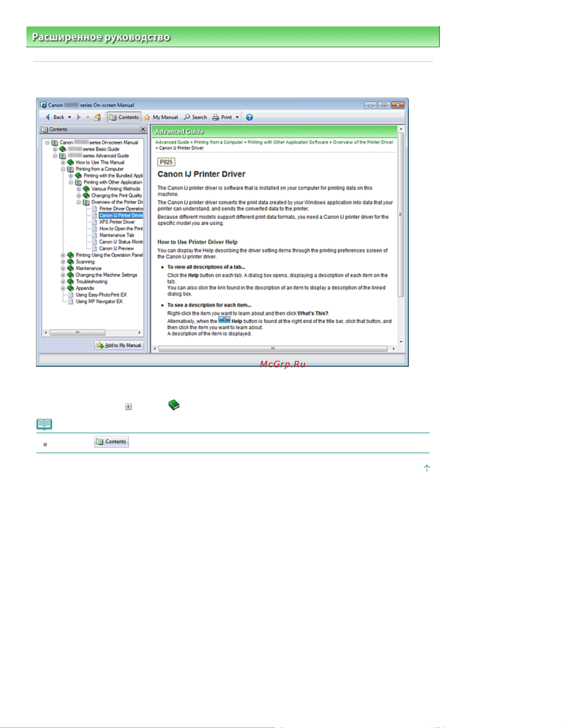Open Canon IJ Status Monit tree item
The height and width of the screenshot is (728, 563).
point(121,242)
